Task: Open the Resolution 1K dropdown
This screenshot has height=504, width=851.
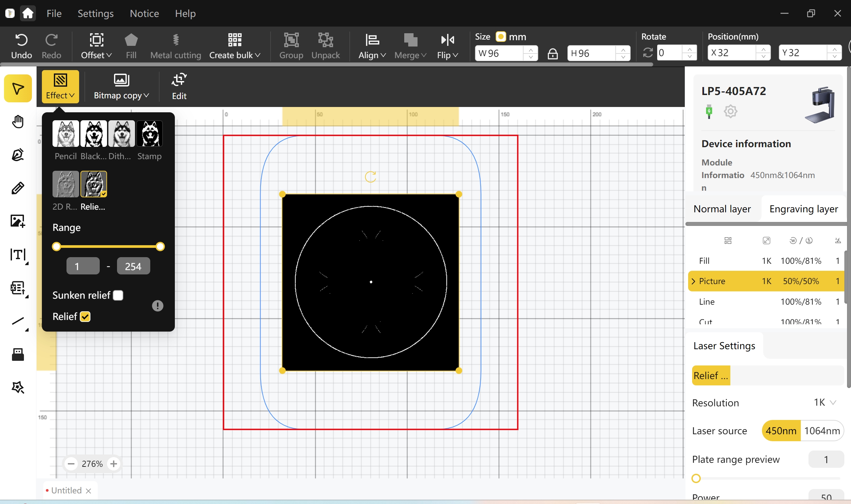Action: [x=825, y=402]
